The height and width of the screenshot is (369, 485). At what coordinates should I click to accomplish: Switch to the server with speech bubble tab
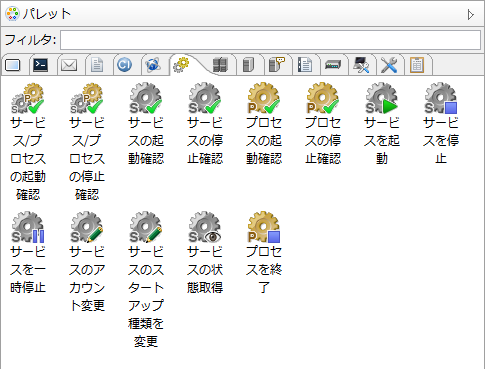[277, 65]
